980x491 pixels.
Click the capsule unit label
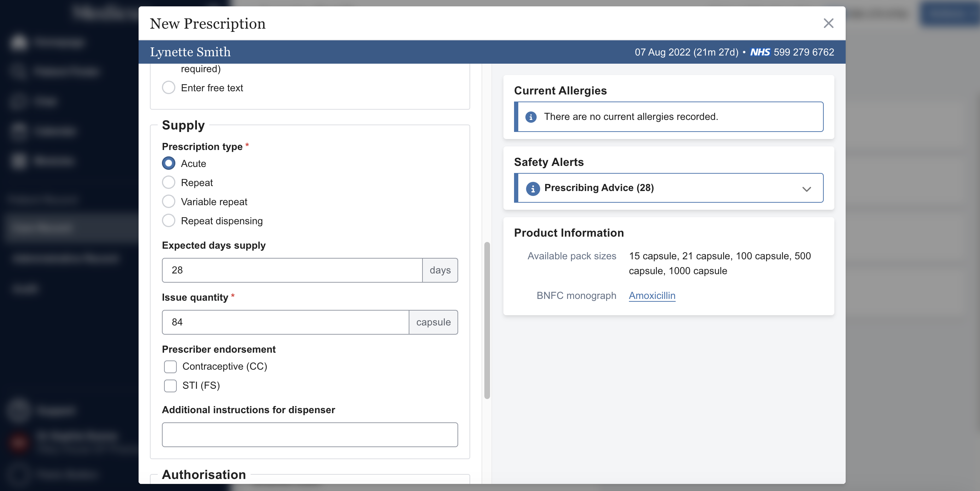click(433, 322)
